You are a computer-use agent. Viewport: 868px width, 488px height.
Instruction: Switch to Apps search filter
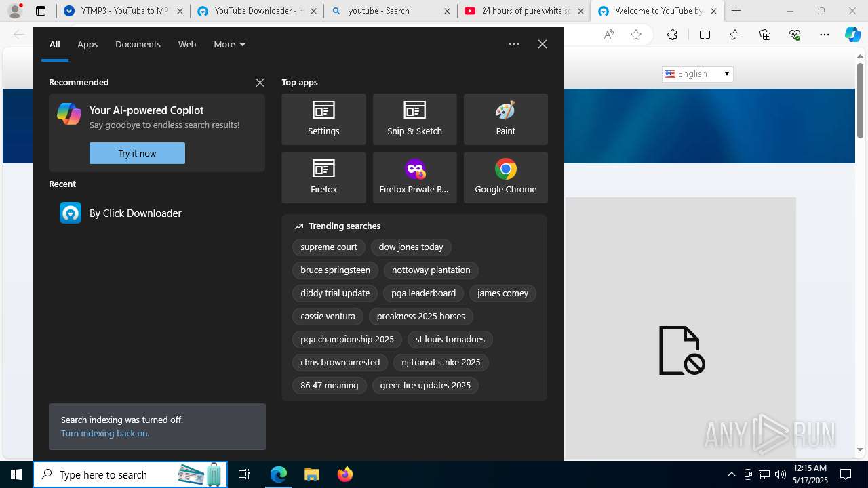point(87,44)
